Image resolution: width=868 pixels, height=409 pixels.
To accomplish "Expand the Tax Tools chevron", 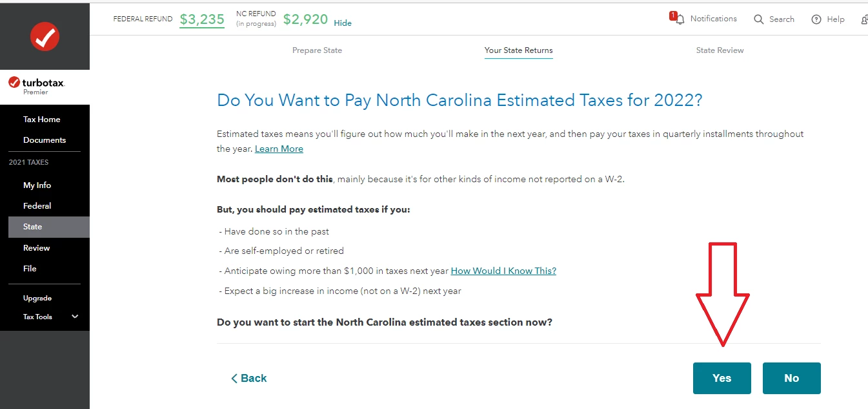I will (x=75, y=317).
